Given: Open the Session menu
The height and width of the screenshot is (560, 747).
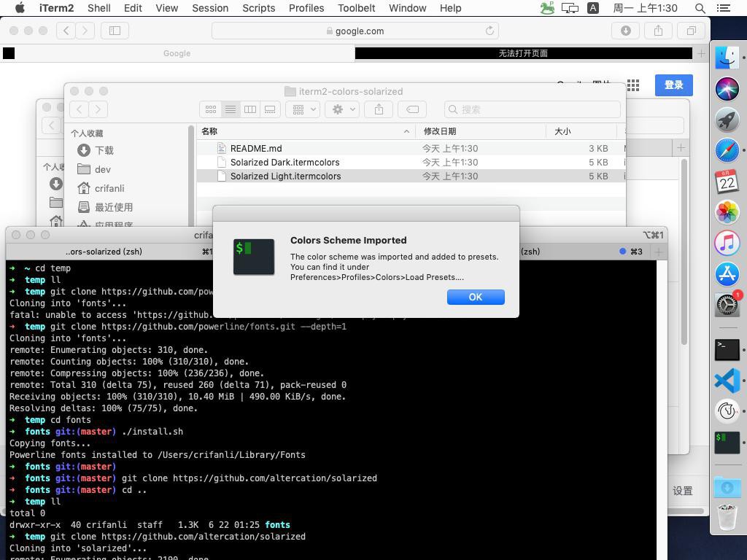Looking at the screenshot, I should (210, 8).
